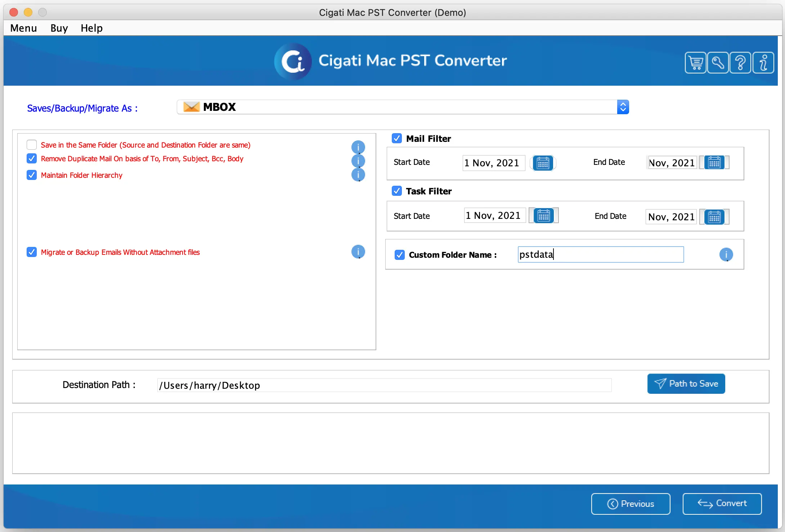Image resolution: width=785 pixels, height=532 pixels.
Task: Click the empty log area below destination
Action: [x=391, y=443]
